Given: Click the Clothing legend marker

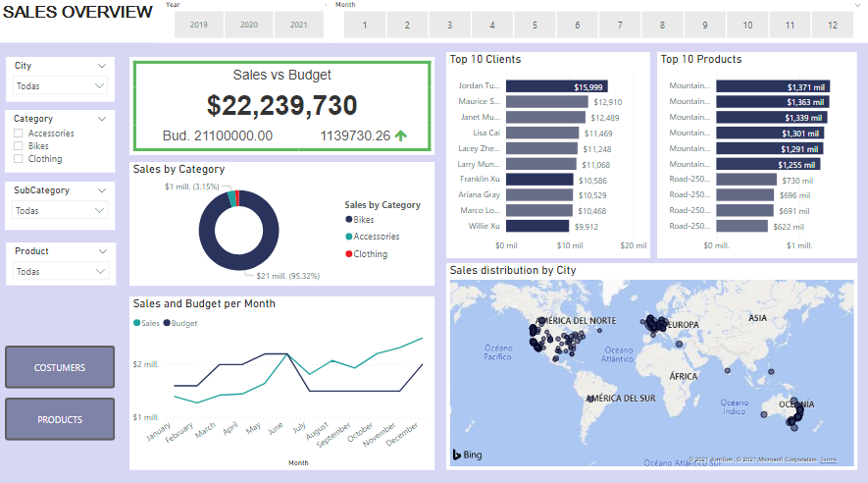Looking at the screenshot, I should [x=349, y=254].
